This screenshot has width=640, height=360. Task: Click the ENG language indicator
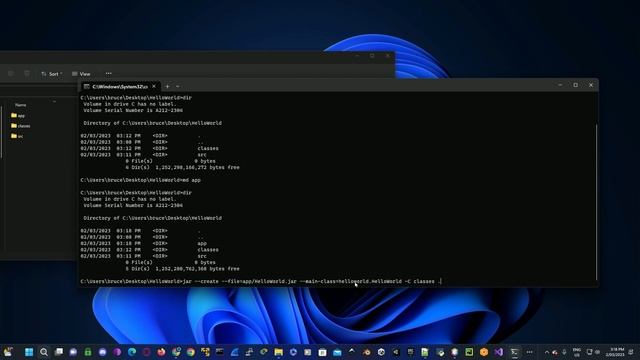(x=577, y=352)
